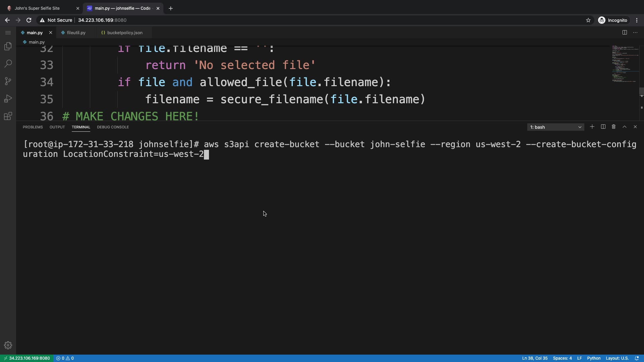Viewport: 644px width, 362px height.
Task: Switch to the fileutil.py tab
Action: (76, 33)
